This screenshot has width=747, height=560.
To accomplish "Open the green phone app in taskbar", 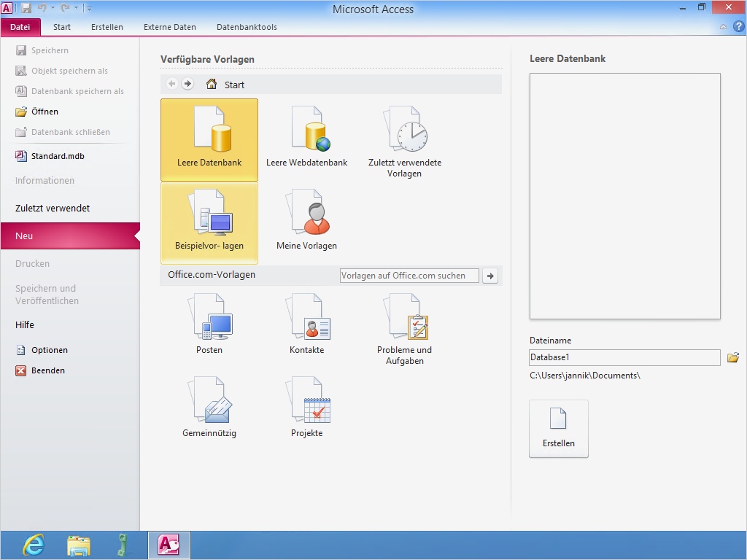I will click(123, 545).
